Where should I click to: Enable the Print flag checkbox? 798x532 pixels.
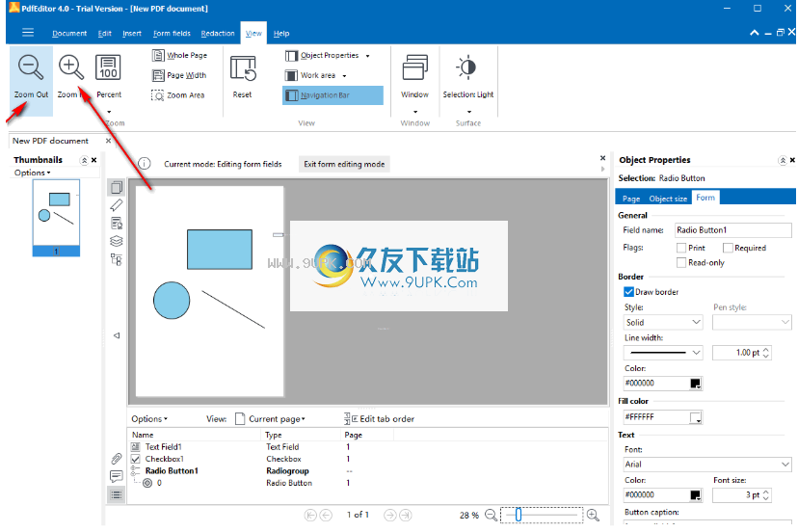click(x=681, y=248)
